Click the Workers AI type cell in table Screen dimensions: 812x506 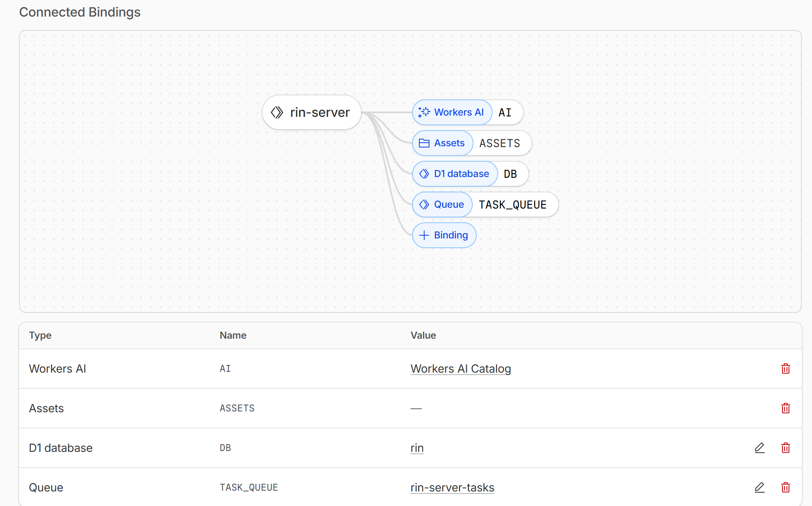click(57, 369)
